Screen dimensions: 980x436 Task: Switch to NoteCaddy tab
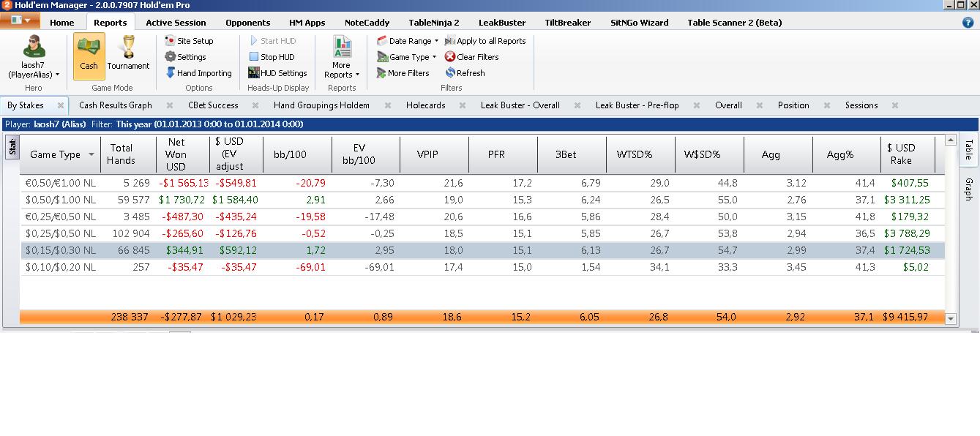pos(367,23)
